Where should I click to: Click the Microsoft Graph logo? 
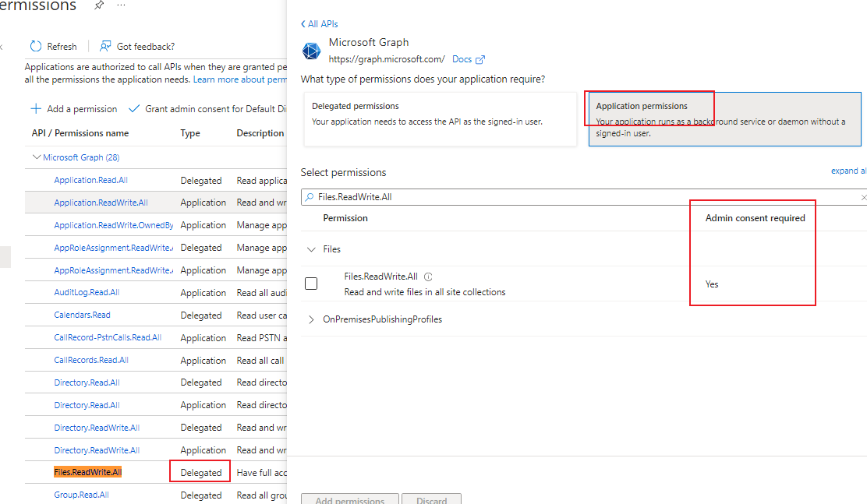coord(311,51)
